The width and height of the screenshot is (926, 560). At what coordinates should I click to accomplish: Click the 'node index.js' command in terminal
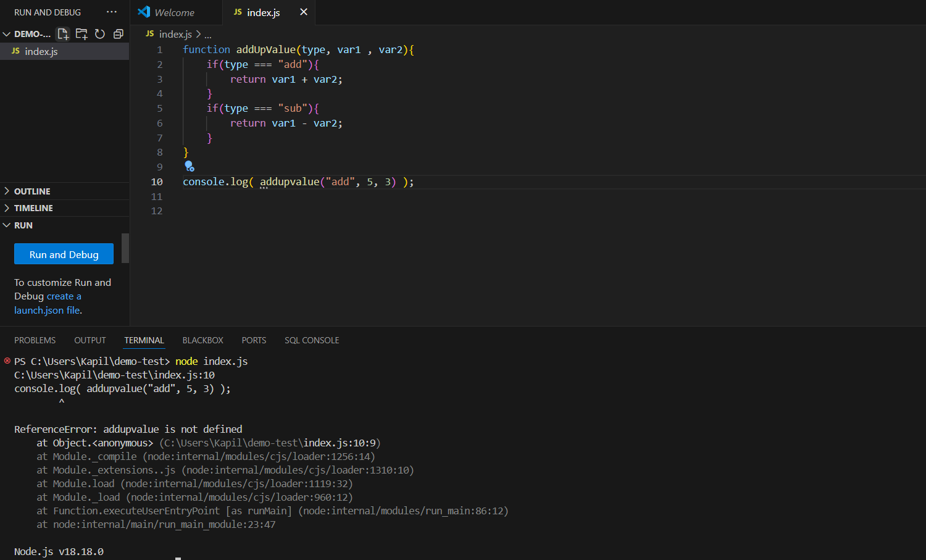click(211, 361)
